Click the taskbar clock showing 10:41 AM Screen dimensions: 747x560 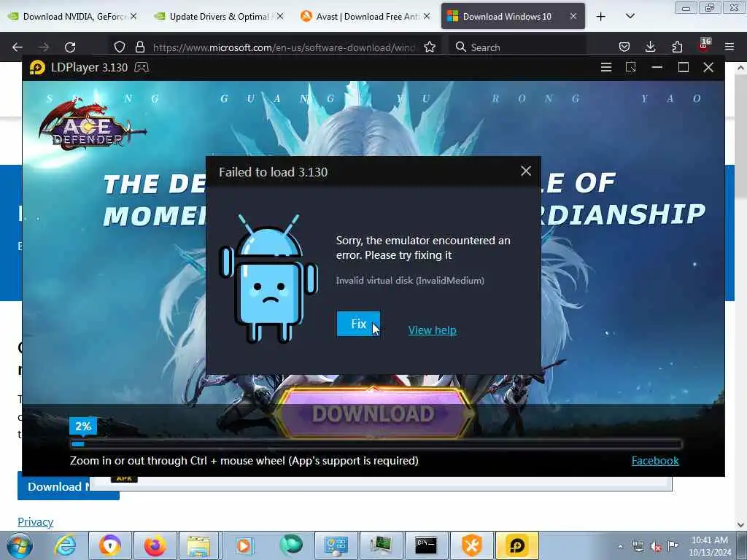point(710,546)
